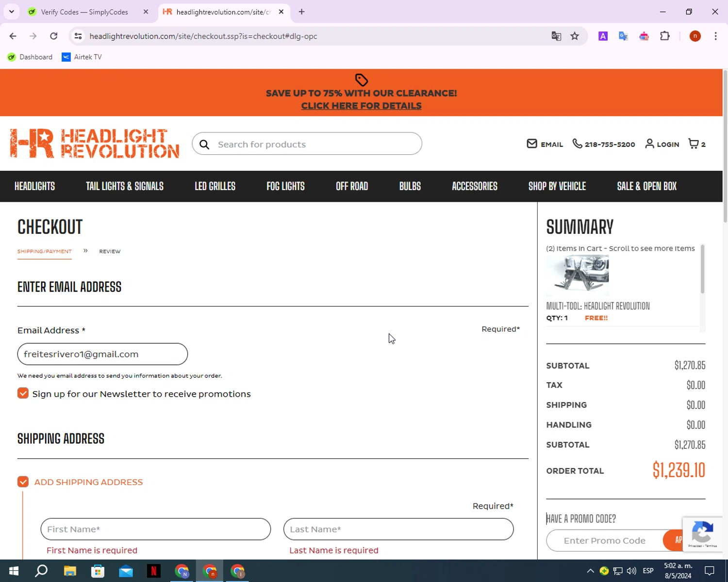
Task: Call the 218-755-5200 phone link
Action: [x=604, y=144]
